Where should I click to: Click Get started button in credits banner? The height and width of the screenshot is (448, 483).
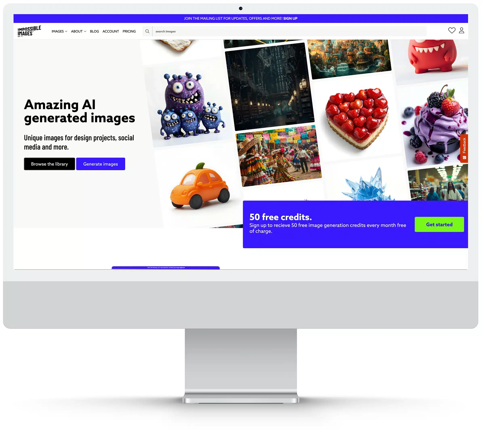tap(439, 224)
